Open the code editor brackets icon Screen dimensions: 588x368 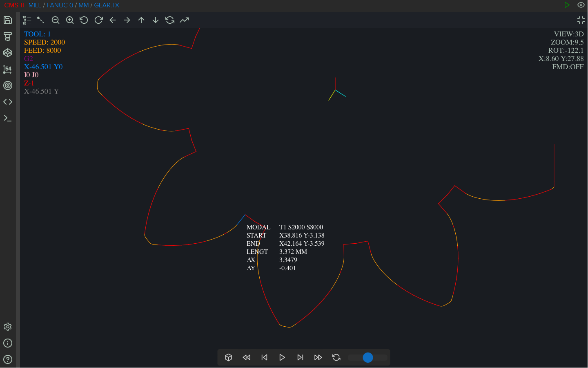pyautogui.click(x=8, y=102)
